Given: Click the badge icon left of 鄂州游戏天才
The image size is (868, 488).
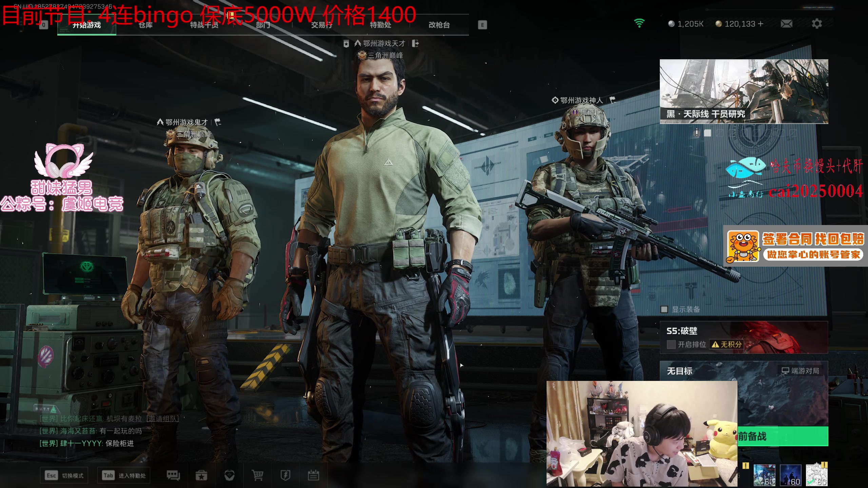Looking at the screenshot, I should (x=346, y=43).
